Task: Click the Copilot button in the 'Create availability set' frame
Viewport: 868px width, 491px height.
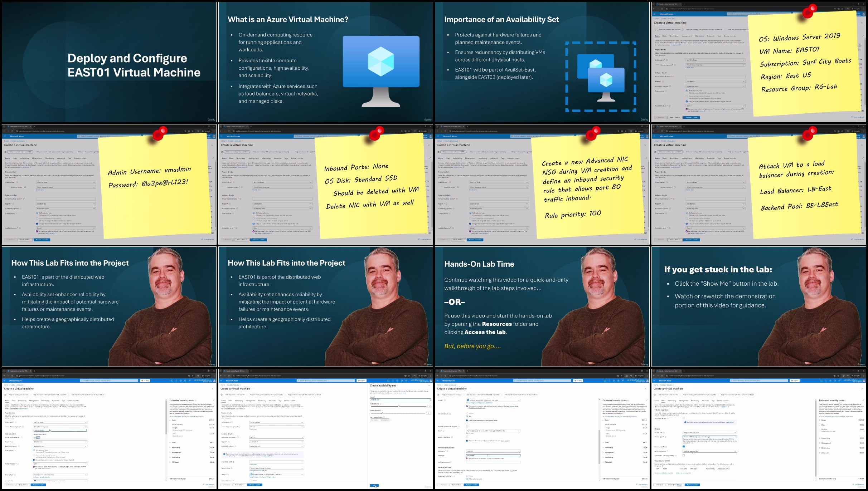Action: pos(362,380)
